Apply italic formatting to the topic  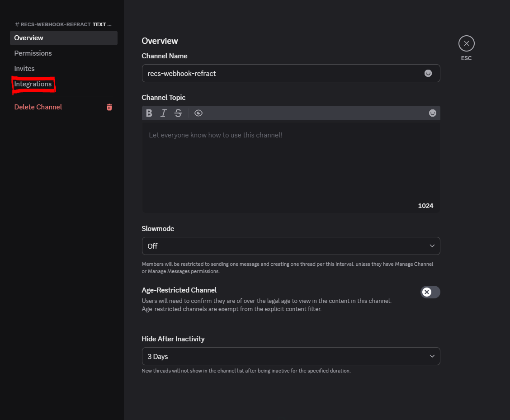coord(163,113)
